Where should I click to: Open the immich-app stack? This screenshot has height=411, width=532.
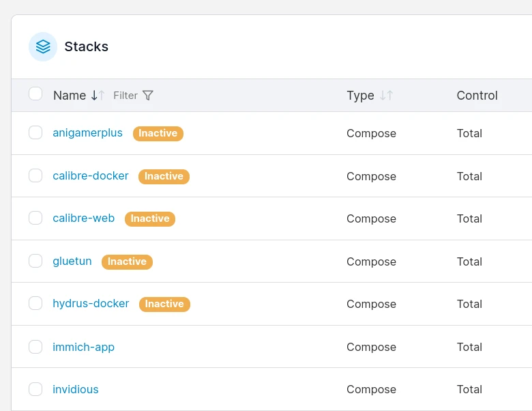click(83, 347)
